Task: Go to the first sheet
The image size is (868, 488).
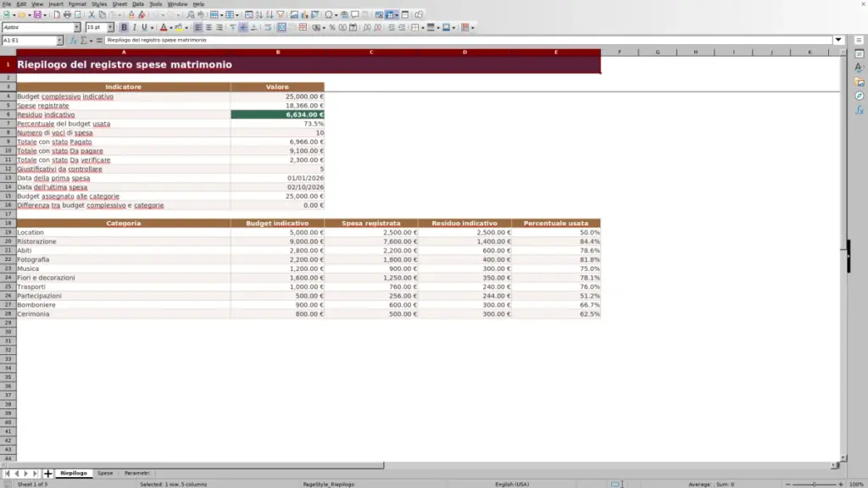Action: (7, 473)
